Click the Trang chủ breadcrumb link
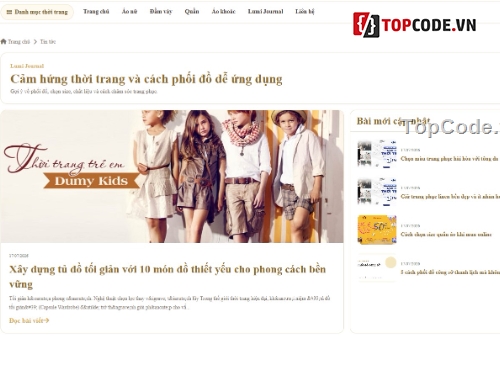Image resolution: width=500 pixels, height=375 pixels. pyautogui.click(x=19, y=42)
